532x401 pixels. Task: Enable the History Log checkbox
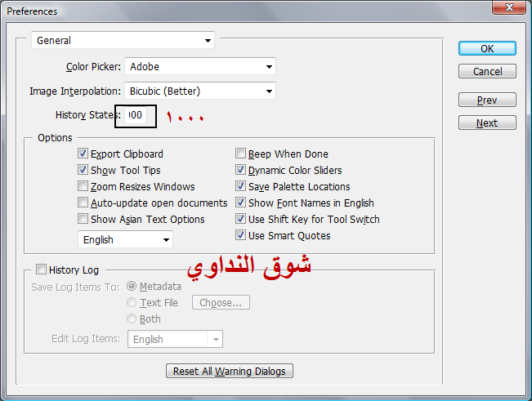[x=42, y=270]
